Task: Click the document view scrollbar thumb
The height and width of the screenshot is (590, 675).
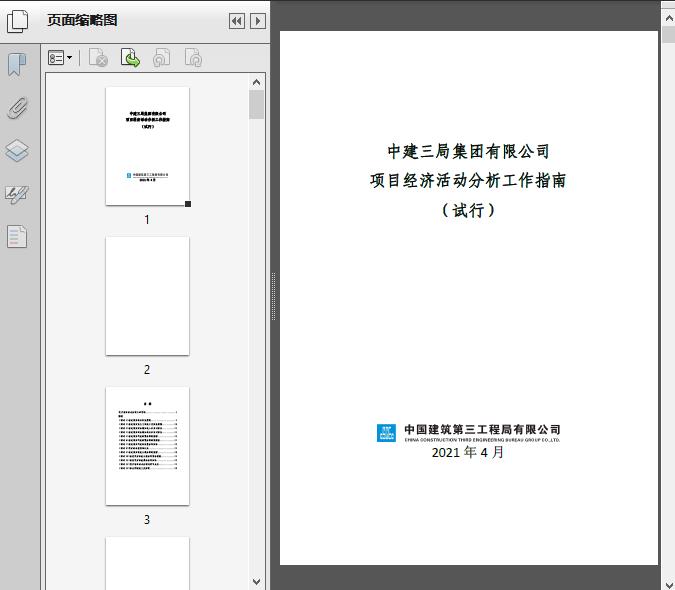Action: (669, 34)
